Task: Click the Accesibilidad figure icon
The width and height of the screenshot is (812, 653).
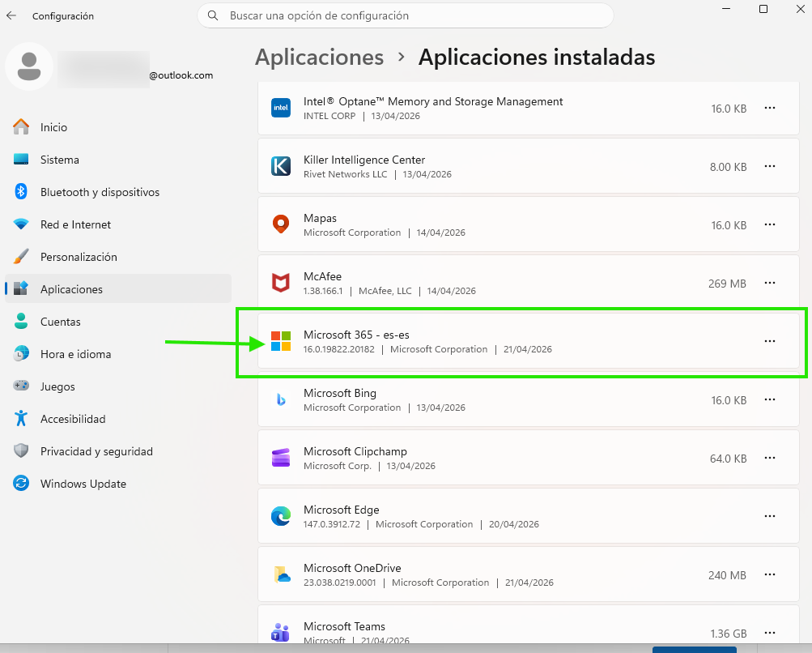Action: 21,418
